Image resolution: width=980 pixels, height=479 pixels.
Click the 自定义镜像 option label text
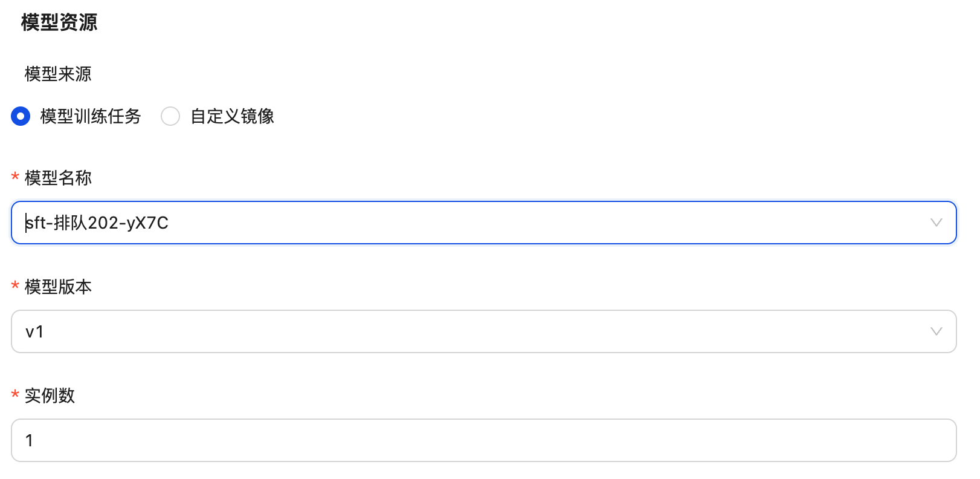(x=233, y=116)
